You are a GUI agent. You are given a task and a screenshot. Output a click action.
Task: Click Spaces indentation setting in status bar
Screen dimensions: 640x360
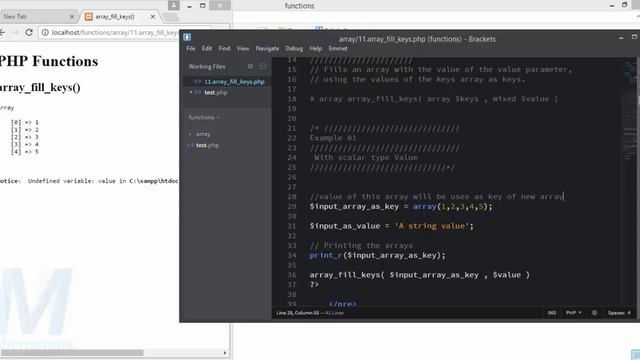click(x=616, y=313)
